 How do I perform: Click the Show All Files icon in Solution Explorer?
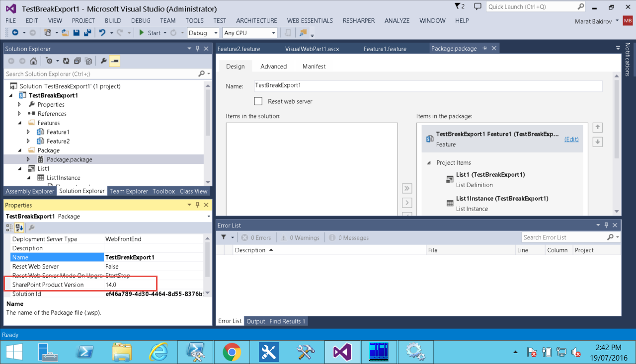click(88, 61)
